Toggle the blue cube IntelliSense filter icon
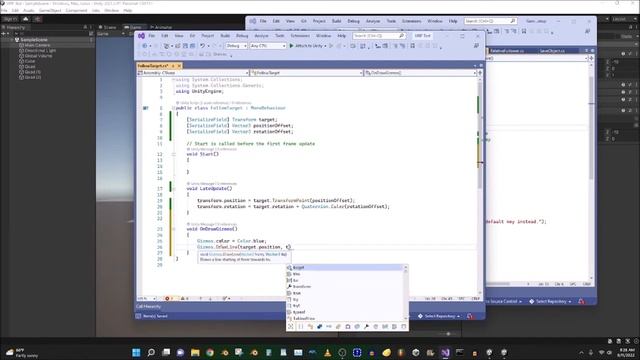 [319, 327]
